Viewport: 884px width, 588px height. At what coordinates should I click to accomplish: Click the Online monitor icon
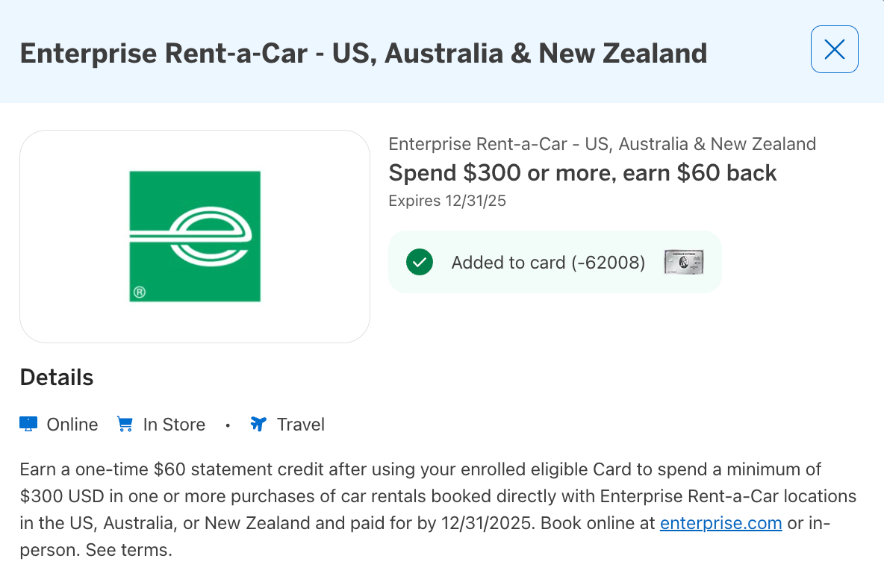[28, 425]
